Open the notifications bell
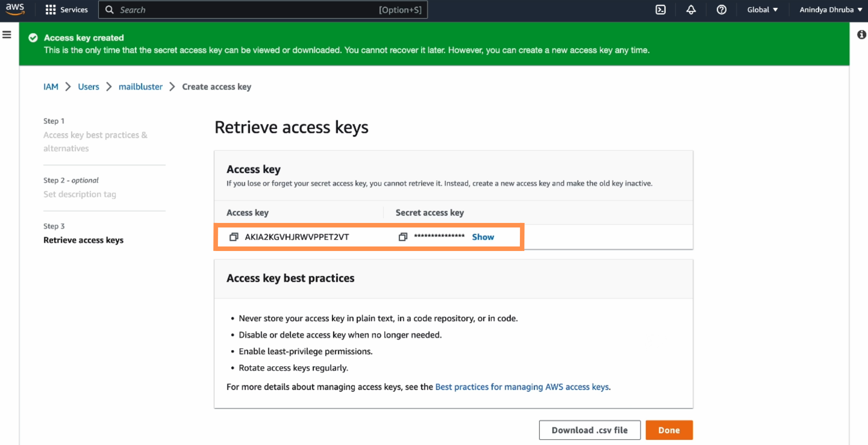The image size is (868, 445). pos(691,9)
